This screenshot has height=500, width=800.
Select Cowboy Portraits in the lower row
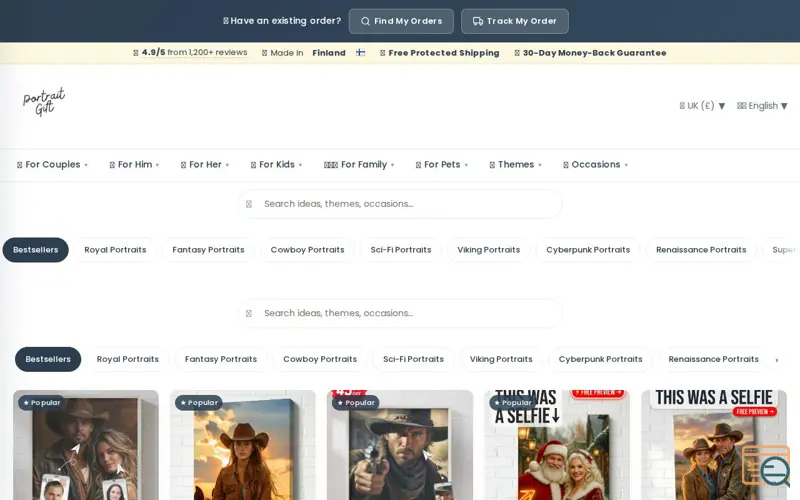tap(320, 359)
